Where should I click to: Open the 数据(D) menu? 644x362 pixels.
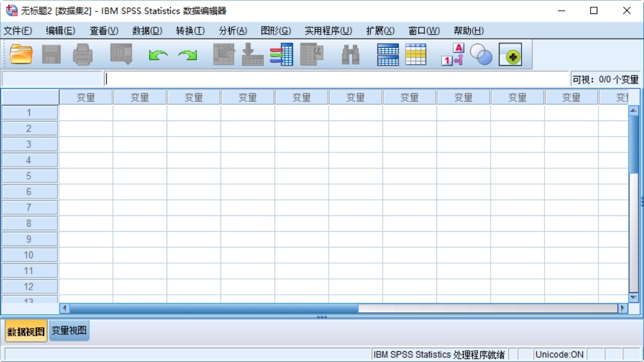(x=147, y=31)
